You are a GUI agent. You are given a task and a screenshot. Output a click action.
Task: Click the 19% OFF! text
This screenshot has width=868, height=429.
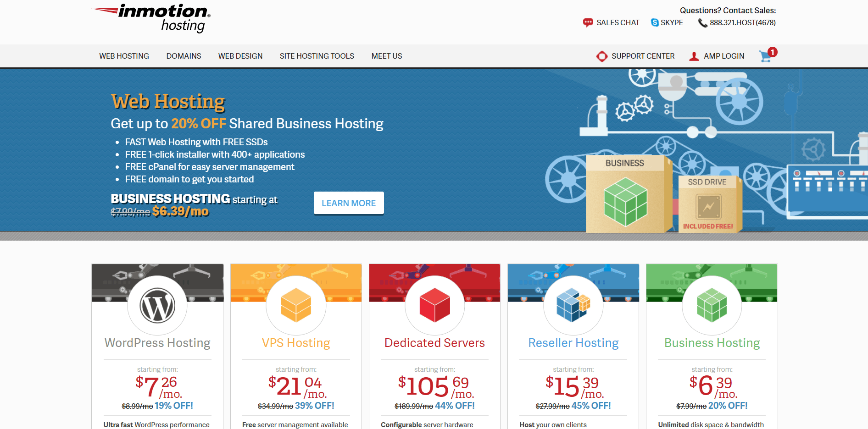coord(174,406)
